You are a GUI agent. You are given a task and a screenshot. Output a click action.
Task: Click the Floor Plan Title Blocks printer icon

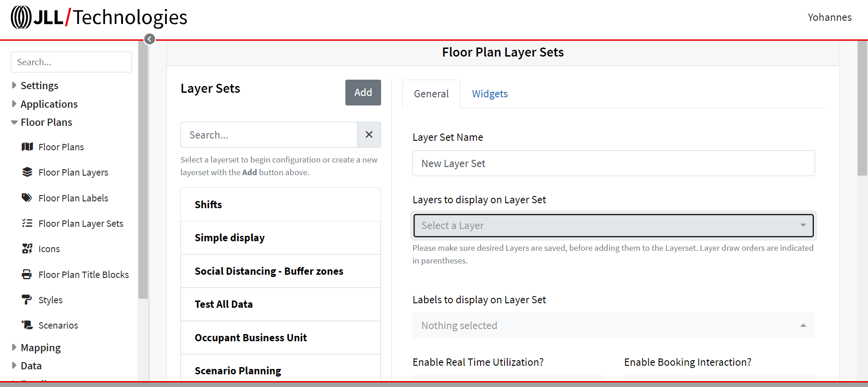(27, 274)
